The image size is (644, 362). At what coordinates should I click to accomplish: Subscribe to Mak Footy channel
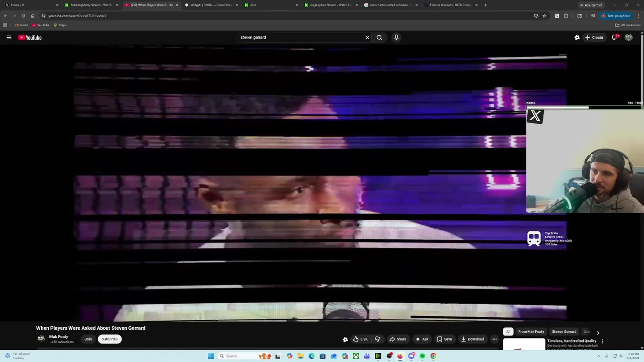tap(110, 339)
